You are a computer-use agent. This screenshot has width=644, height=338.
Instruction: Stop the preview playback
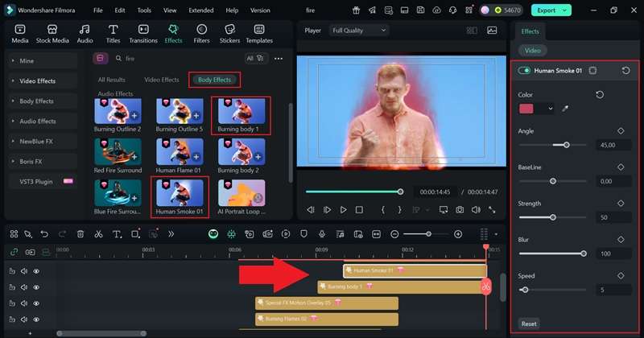[359, 210]
